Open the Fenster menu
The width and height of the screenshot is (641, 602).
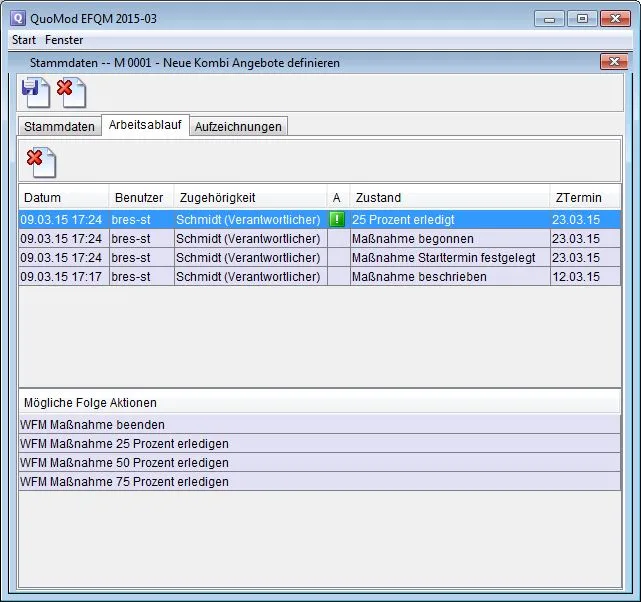coord(64,40)
